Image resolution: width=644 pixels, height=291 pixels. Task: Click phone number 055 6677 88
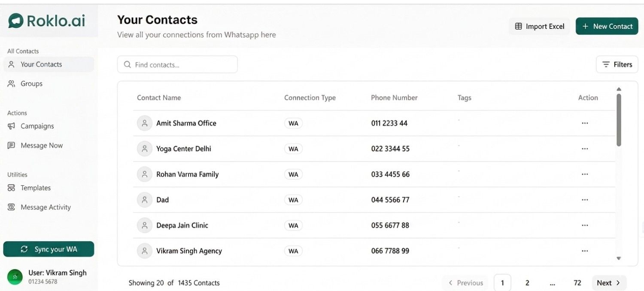point(390,225)
